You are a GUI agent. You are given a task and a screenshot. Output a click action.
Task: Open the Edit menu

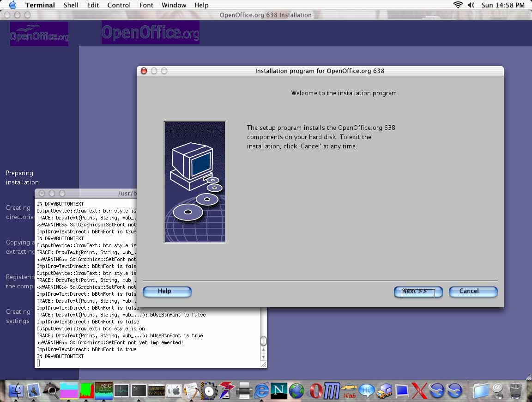93,5
